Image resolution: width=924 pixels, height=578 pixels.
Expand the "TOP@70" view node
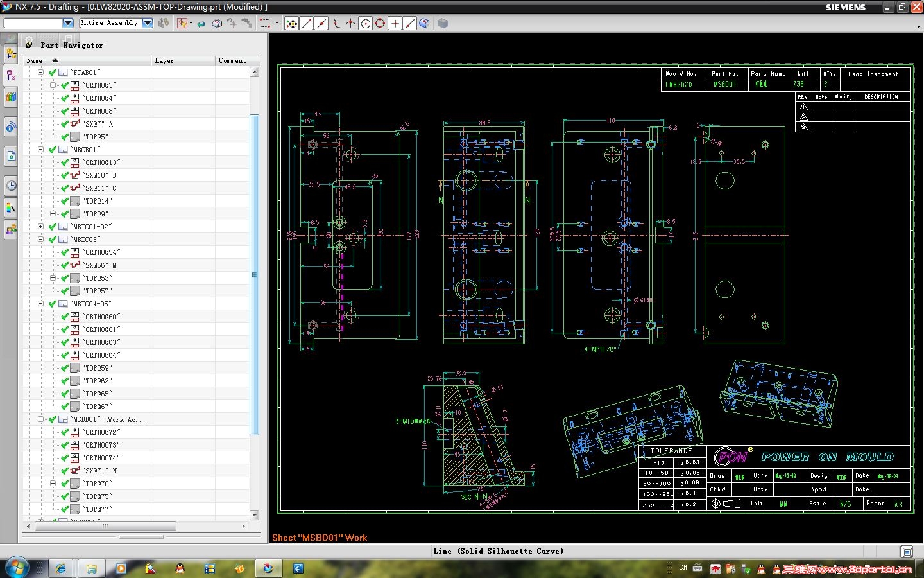pyautogui.click(x=53, y=484)
